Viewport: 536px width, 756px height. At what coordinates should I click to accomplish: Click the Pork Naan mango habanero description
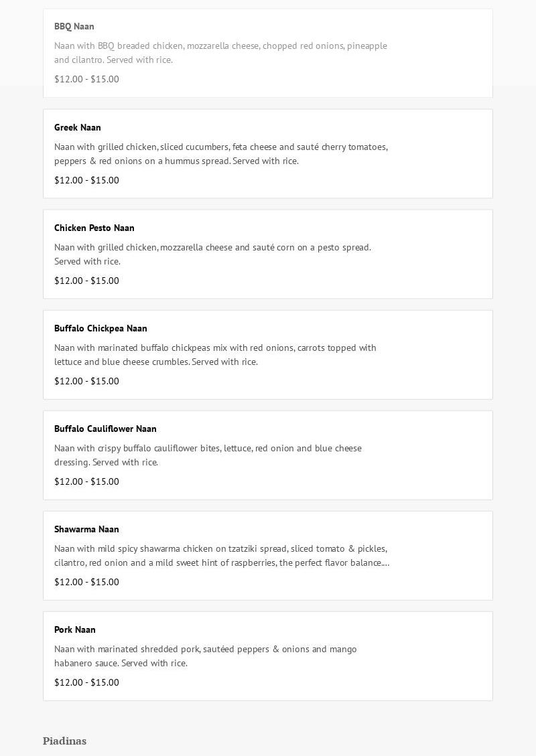click(206, 656)
